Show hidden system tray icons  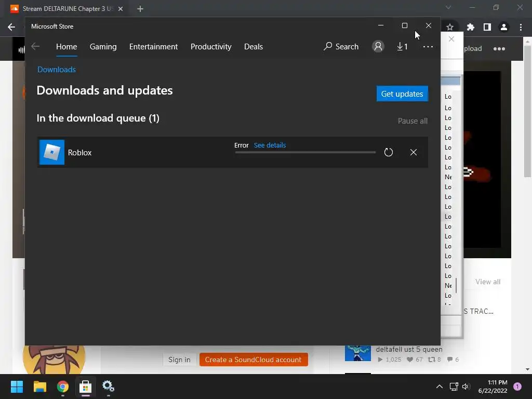(440, 387)
